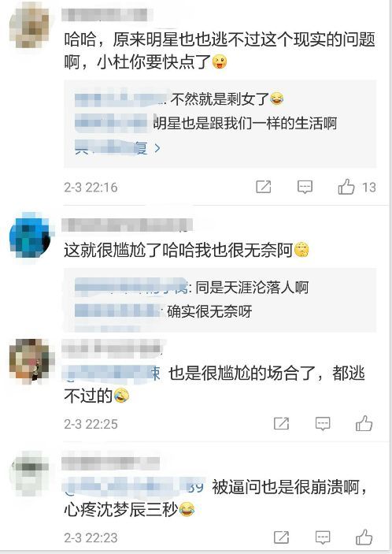
Task: Open the blue avatar of second commenter
Action: click(31, 235)
